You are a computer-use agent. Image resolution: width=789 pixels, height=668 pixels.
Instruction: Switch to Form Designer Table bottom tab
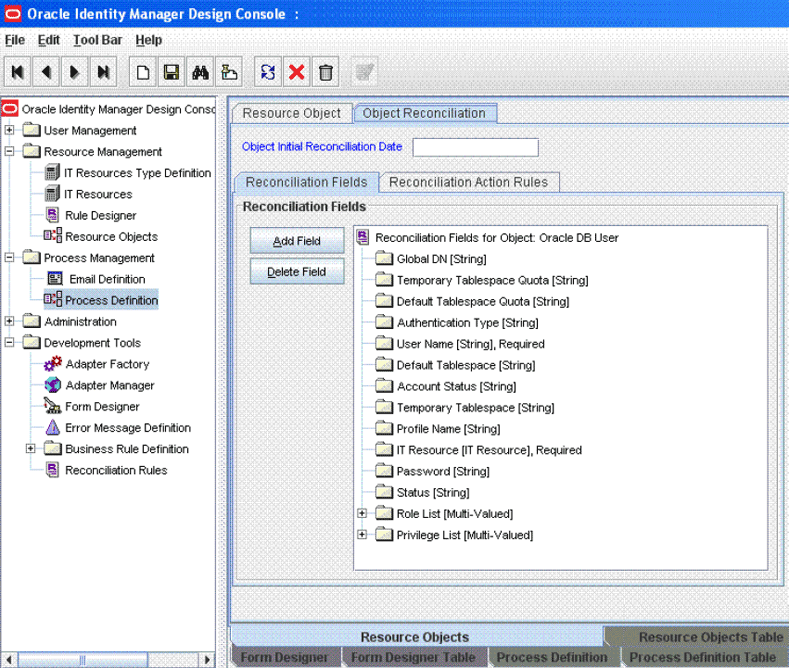414,657
